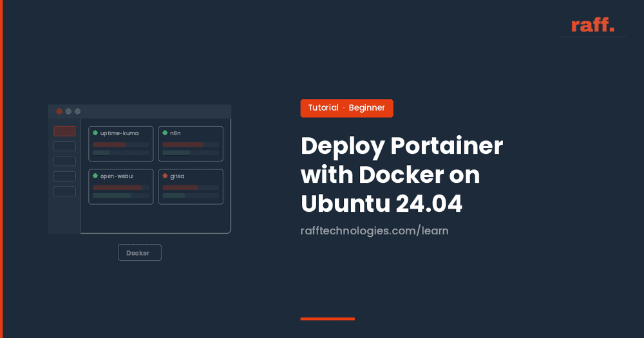
Task: Click the green usage bar under open-webui
Action: tap(111, 196)
